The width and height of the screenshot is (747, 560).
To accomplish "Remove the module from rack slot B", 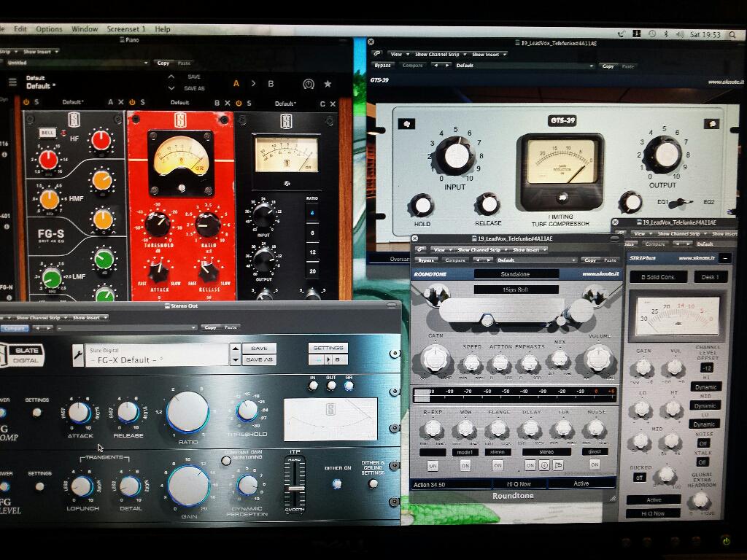I will coord(228,103).
